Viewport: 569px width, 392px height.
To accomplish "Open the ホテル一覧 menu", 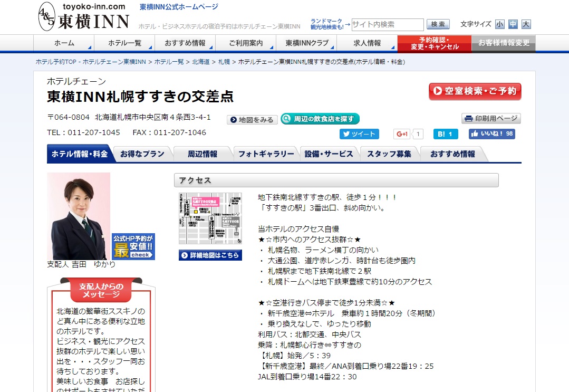I will pos(124,43).
